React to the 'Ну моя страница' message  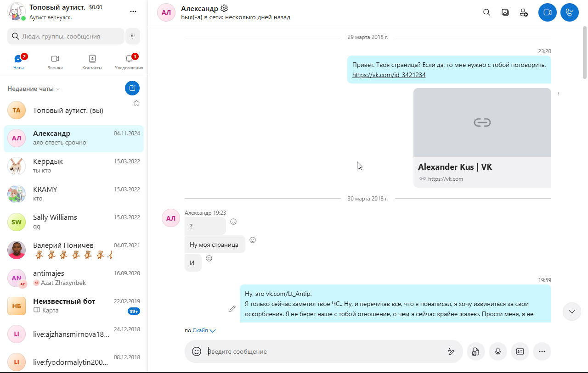tap(253, 240)
